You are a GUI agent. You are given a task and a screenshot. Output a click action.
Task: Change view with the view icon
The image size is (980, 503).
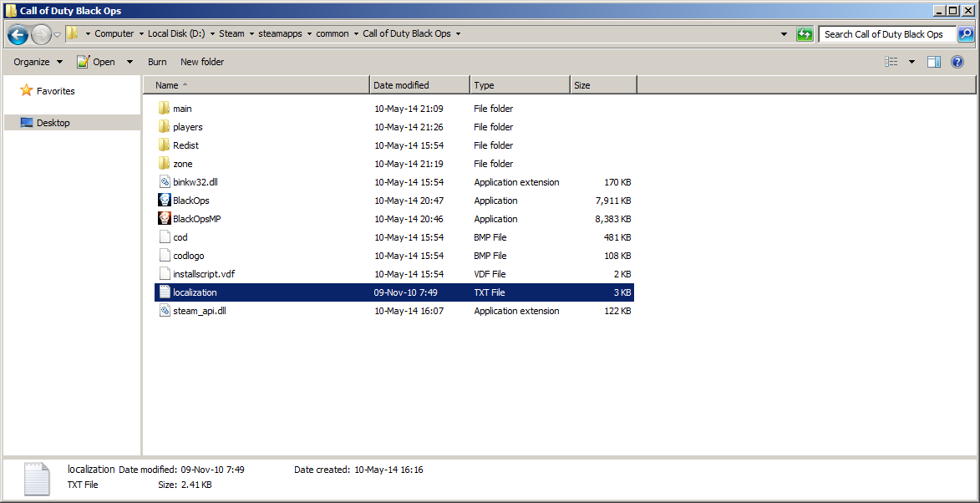tap(891, 62)
